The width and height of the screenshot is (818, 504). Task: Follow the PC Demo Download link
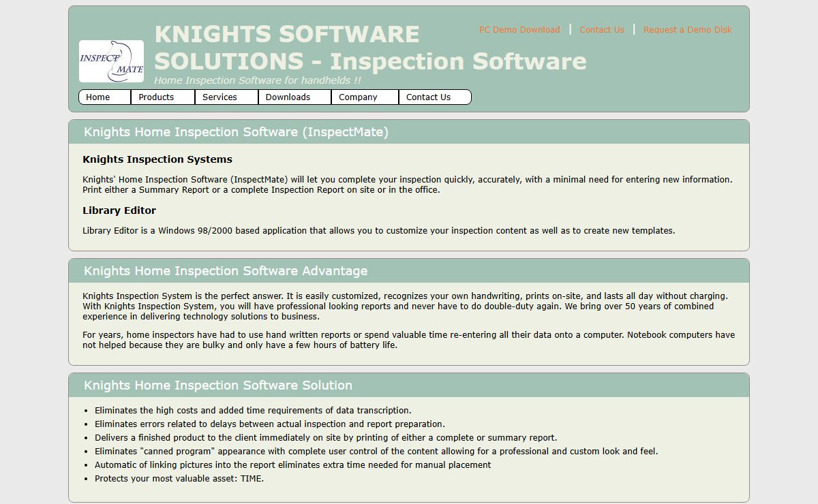tap(519, 30)
